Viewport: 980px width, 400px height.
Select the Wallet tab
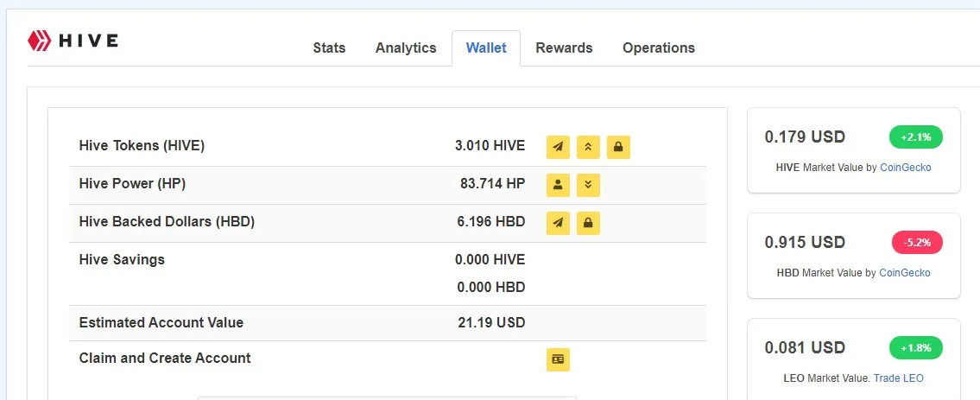click(486, 48)
